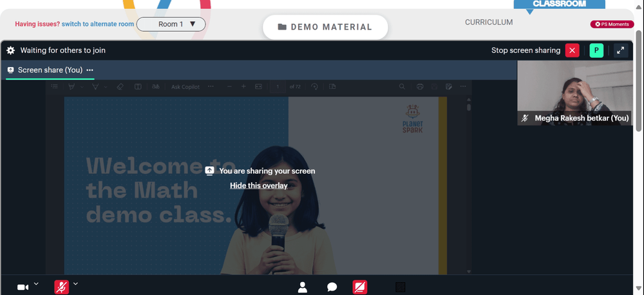Stop screen sharing with red X button

(x=572, y=50)
